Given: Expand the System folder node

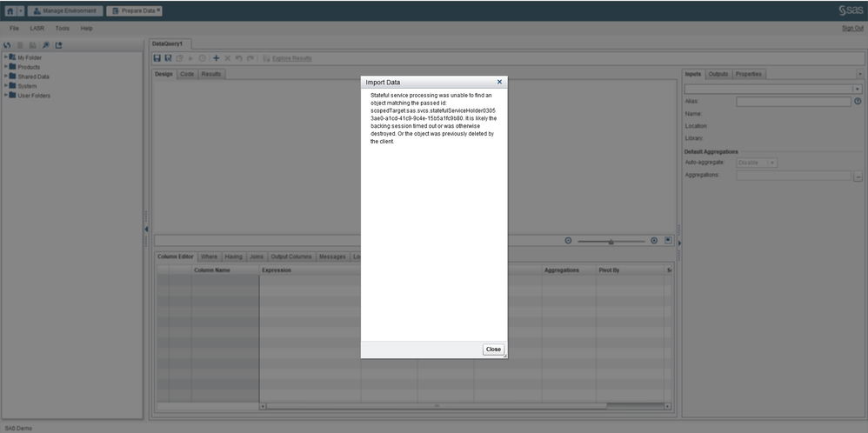Looking at the screenshot, I should pyautogui.click(x=5, y=85).
